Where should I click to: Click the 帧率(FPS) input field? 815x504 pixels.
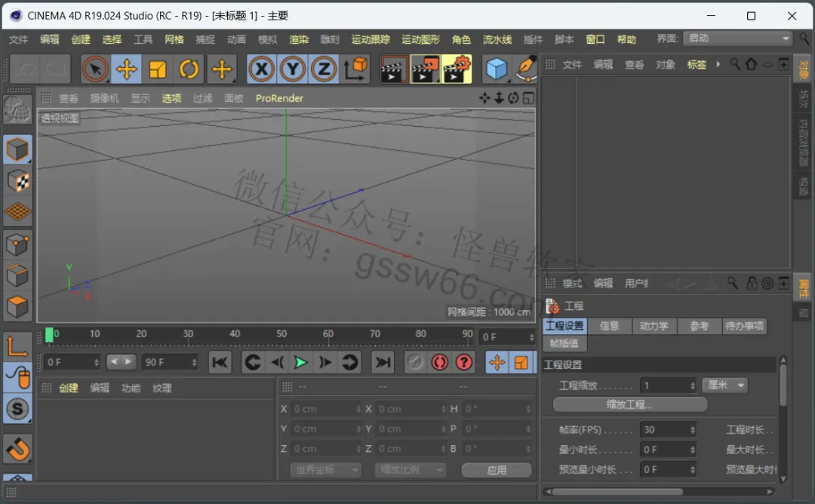(x=667, y=430)
